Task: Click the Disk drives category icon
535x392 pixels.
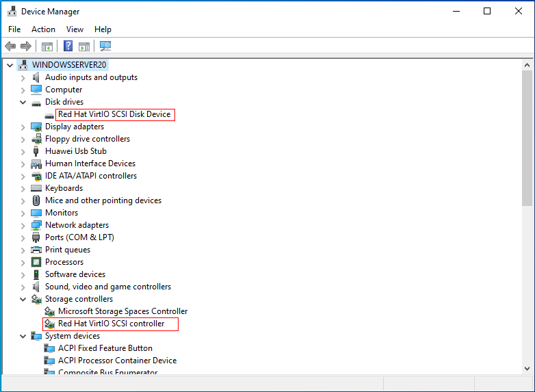Action: point(36,103)
